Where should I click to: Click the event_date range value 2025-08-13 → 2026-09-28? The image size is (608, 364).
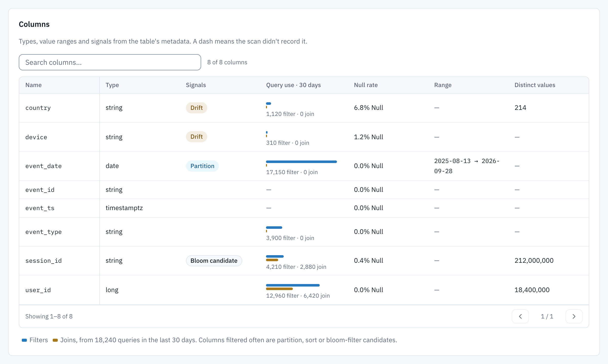pos(467,166)
